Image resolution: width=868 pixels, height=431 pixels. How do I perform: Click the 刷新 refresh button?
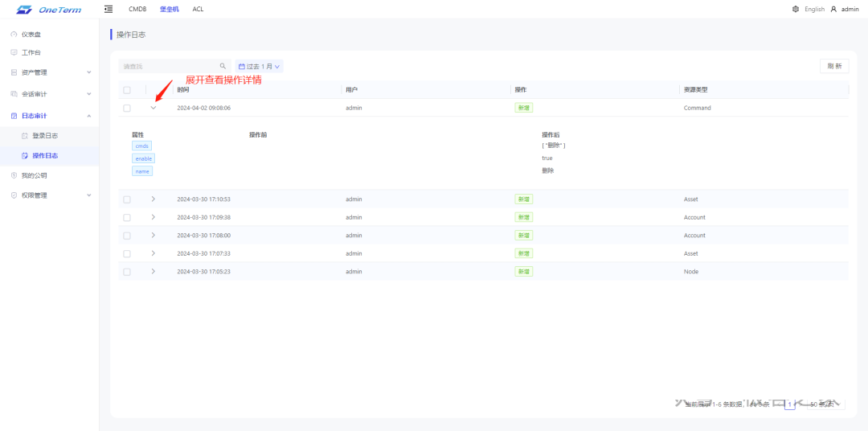834,66
